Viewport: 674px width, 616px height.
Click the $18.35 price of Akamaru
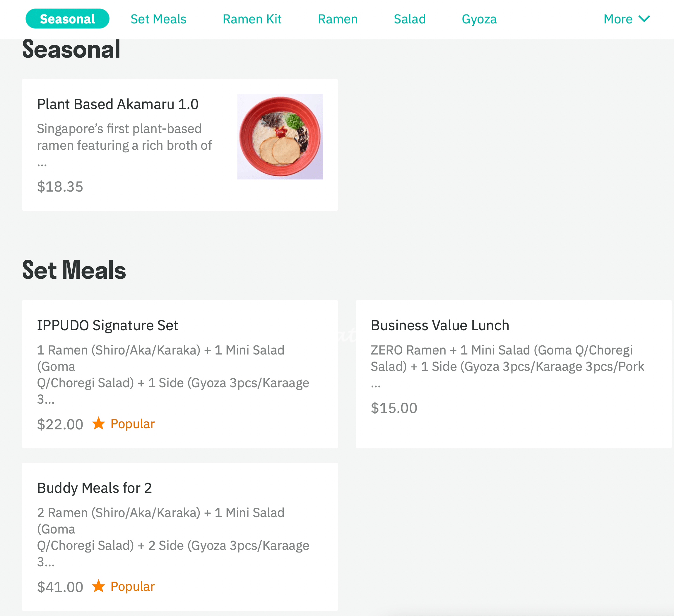point(60,186)
